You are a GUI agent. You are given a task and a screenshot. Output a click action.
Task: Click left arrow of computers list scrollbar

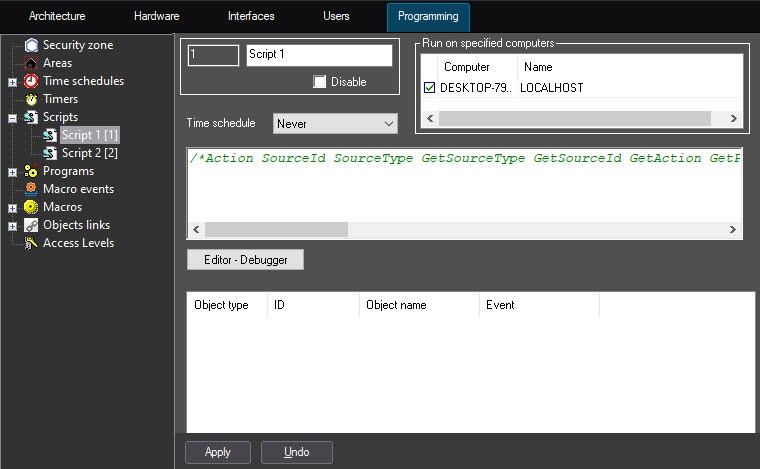click(430, 119)
